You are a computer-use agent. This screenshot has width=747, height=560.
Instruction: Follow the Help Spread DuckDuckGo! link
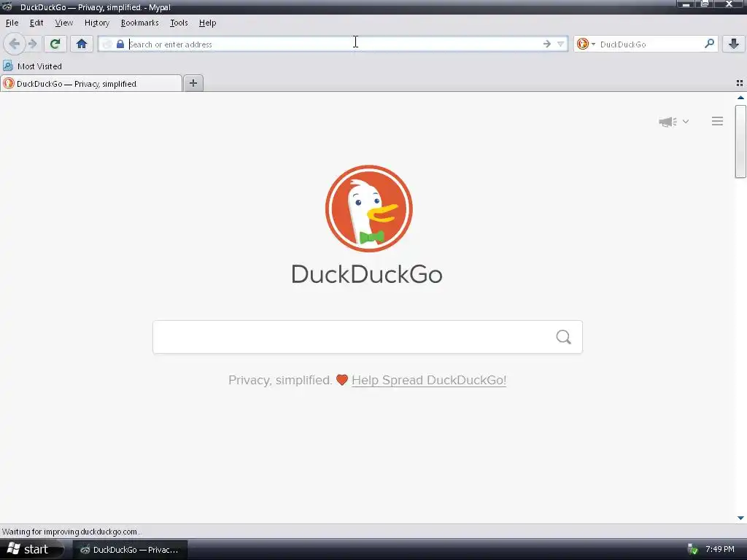click(429, 380)
